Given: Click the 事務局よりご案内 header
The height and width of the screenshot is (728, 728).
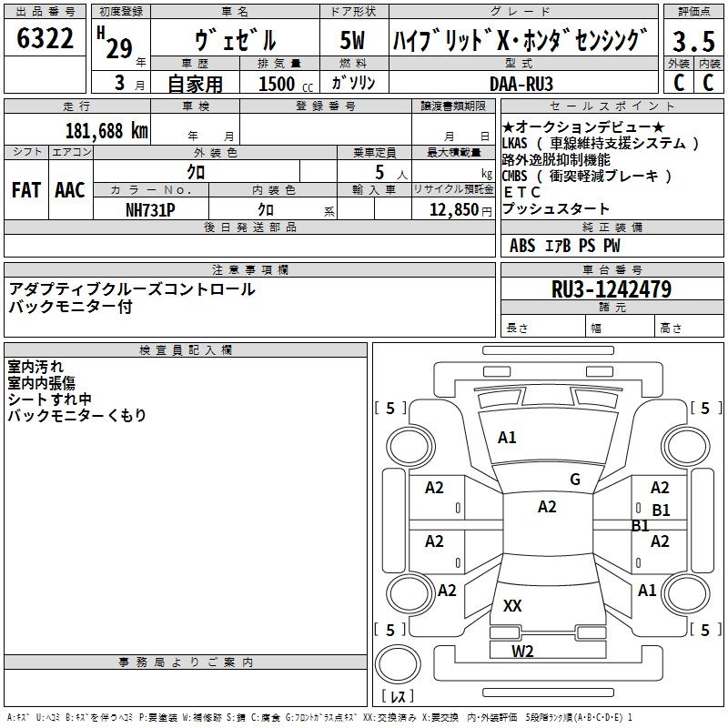Looking at the screenshot, I should [186, 662].
